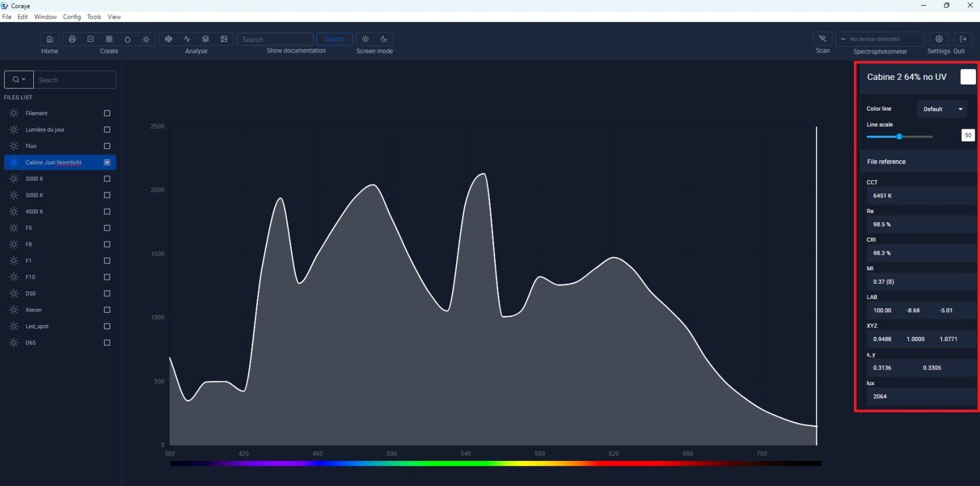Enable the Fluo checkbox

(107, 146)
